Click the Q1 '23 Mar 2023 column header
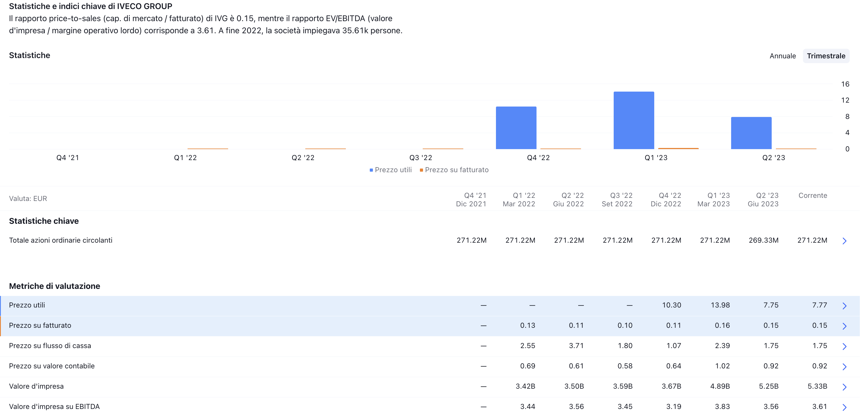Image resolution: width=868 pixels, height=416 pixels. click(713, 200)
